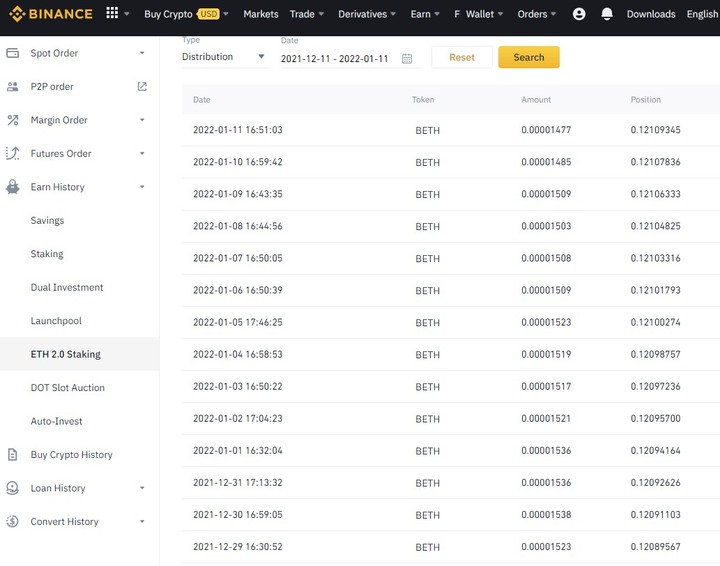Open Launchpool in sidebar

pos(56,321)
